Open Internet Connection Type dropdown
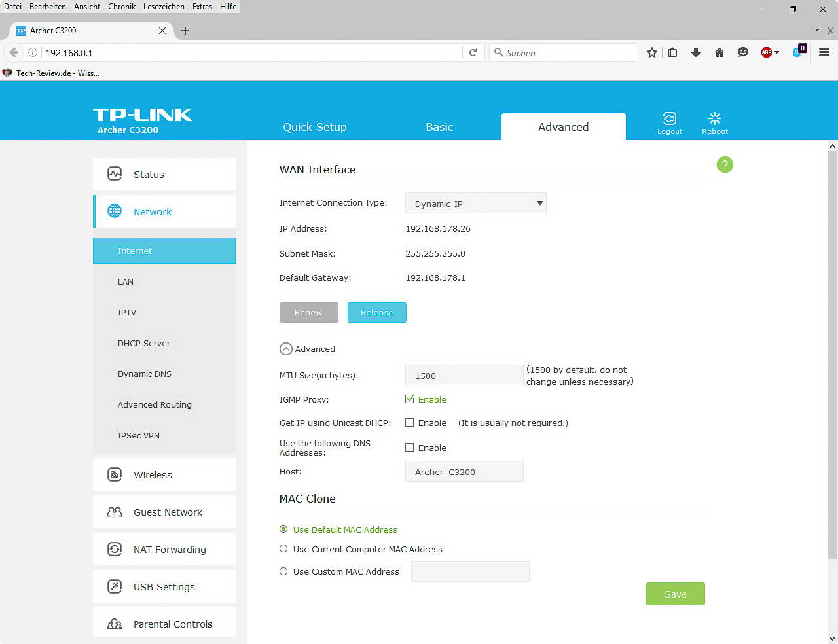The width and height of the screenshot is (838, 644). tap(476, 204)
